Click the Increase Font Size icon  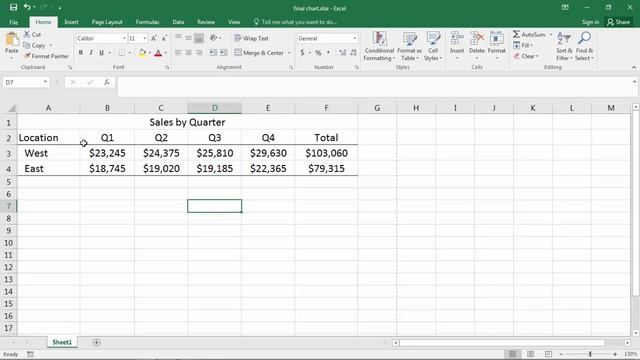154,38
